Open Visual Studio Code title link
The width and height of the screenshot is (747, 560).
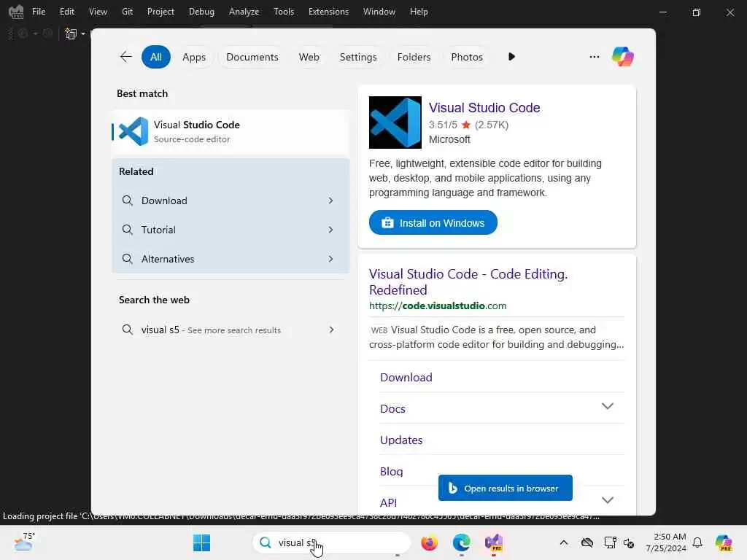point(484,108)
